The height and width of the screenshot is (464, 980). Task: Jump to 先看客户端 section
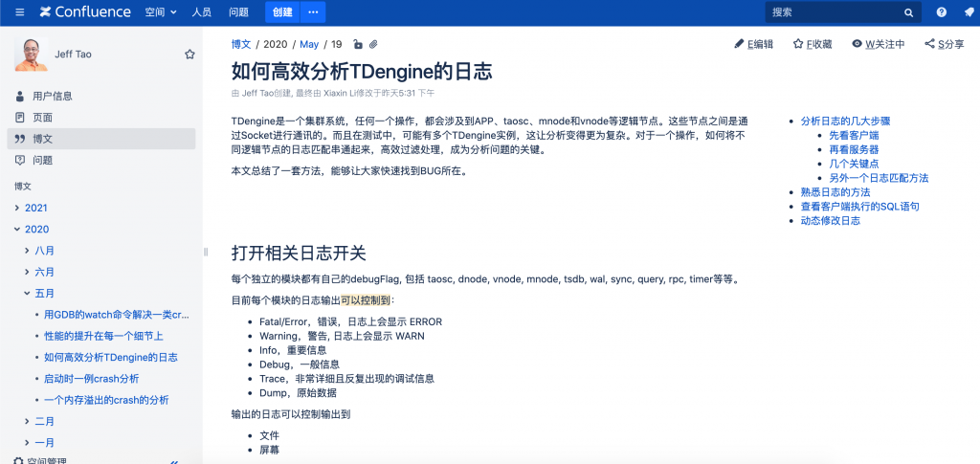pos(855,136)
